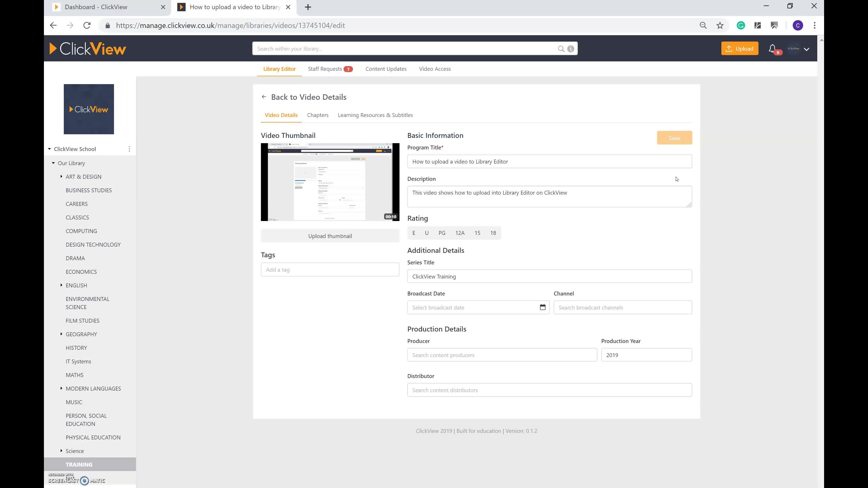The height and width of the screenshot is (488, 868).
Task: Expand the ART & DESIGN folder
Action: click(61, 177)
